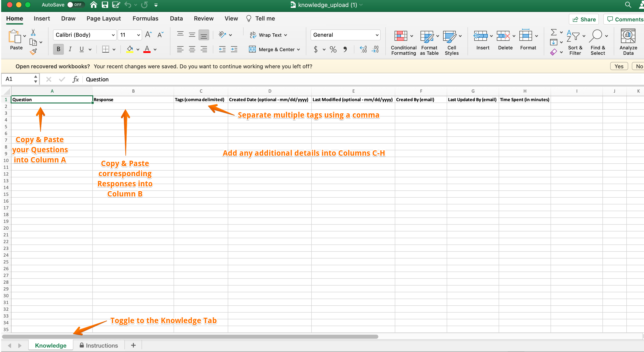Toggle Italic formatting button
The width and height of the screenshot is (644, 352).
click(x=70, y=49)
